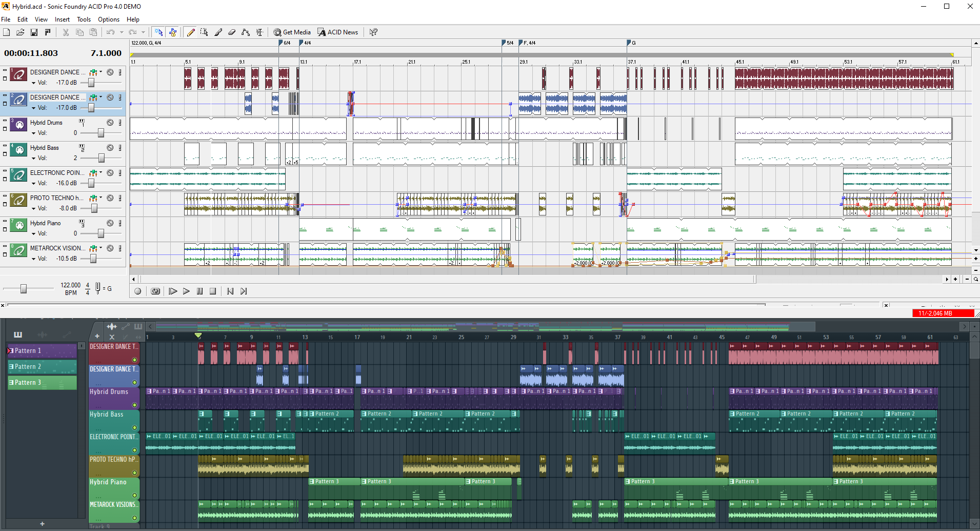Click the Cut scissors icon
Viewport: 980px width, 531px height.
[66, 32]
